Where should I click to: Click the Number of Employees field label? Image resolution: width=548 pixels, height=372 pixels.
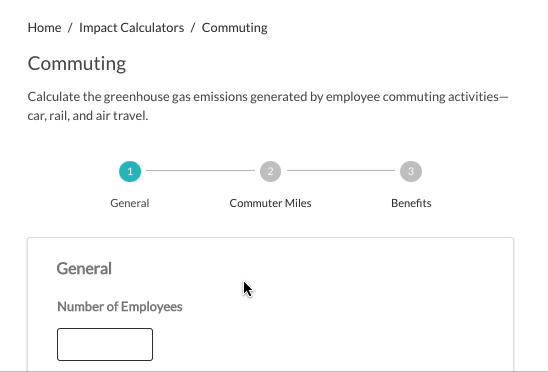coord(120,307)
